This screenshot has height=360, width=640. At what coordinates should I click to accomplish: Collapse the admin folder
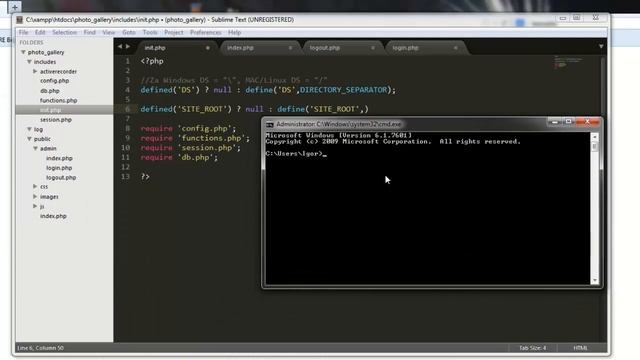point(36,149)
